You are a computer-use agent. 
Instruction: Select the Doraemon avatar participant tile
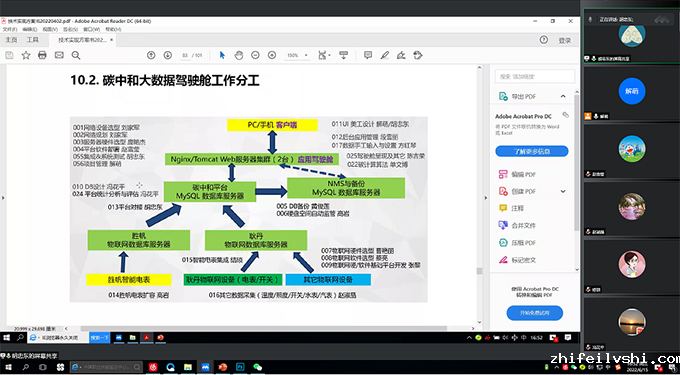[632, 149]
